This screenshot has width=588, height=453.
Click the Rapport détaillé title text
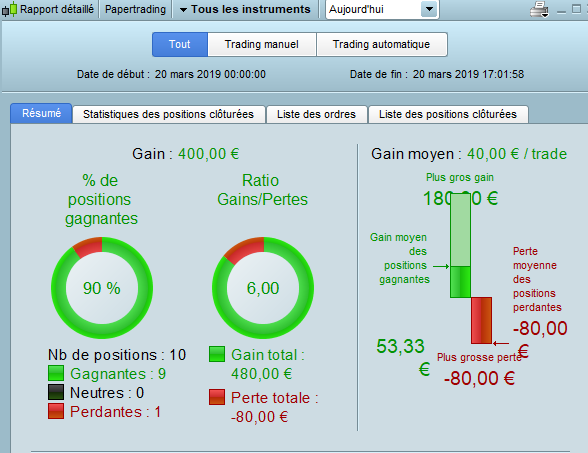[57, 9]
